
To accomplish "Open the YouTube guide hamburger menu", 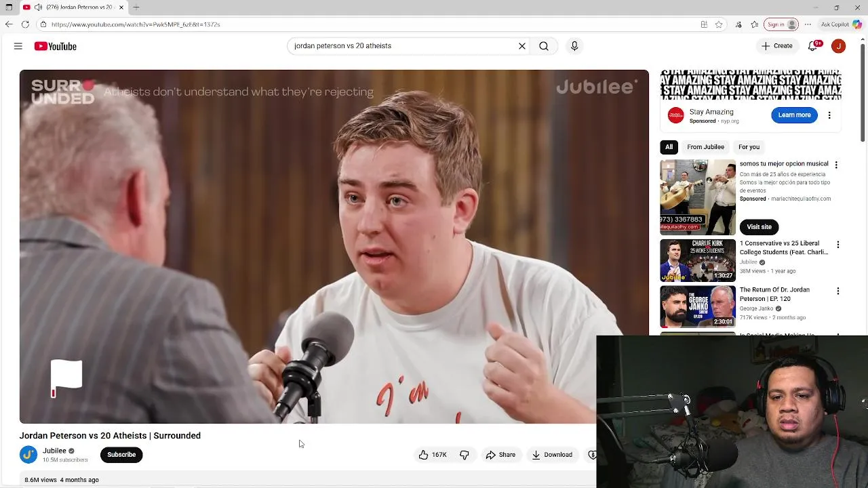I will (x=18, y=46).
